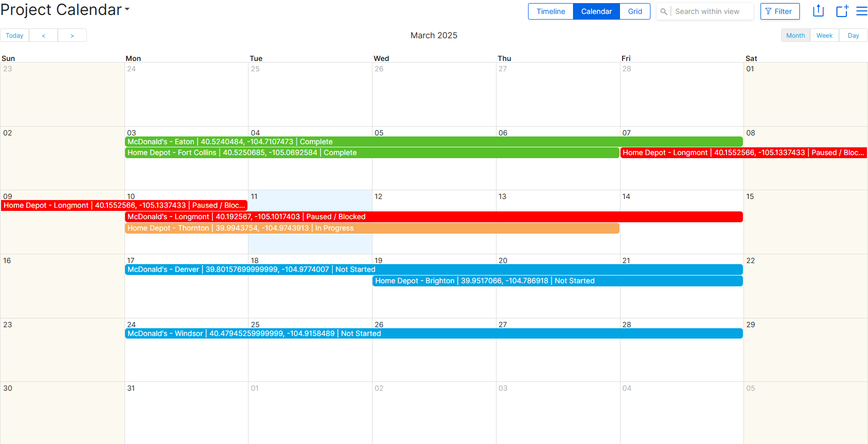868x444 pixels.
Task: Select Day range view
Action: 854,36
